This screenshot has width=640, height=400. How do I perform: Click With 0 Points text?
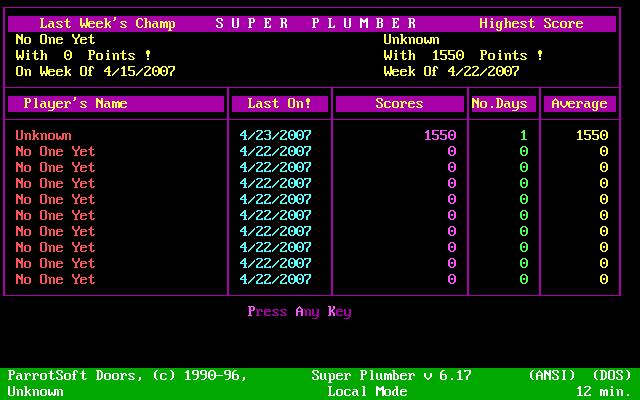pos(83,56)
